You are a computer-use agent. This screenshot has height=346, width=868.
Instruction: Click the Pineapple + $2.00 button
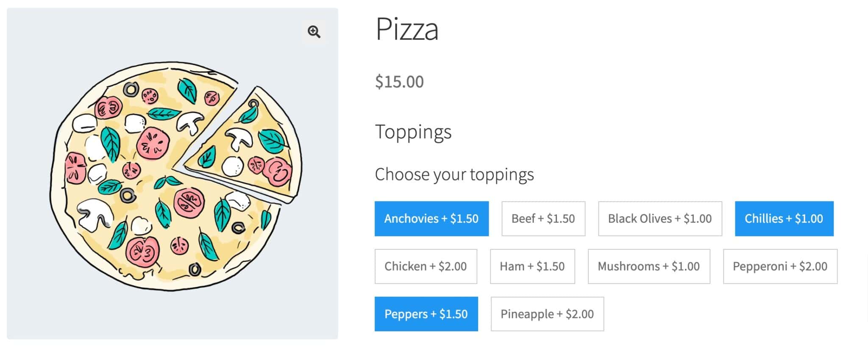547,314
